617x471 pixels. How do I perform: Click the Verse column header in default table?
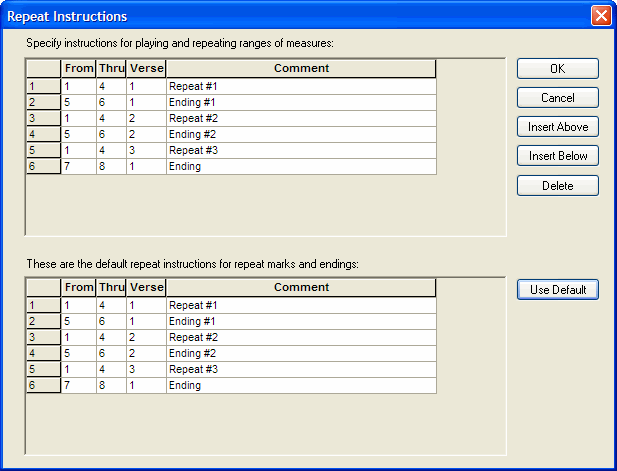146,287
